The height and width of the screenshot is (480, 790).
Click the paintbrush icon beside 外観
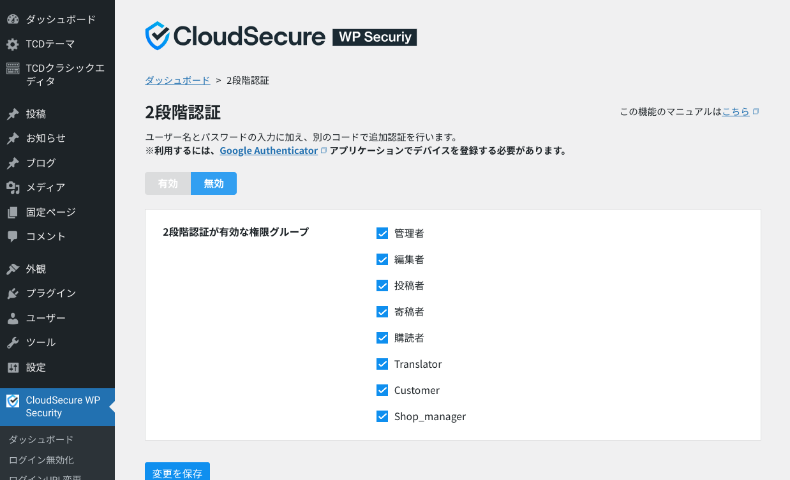pos(13,269)
